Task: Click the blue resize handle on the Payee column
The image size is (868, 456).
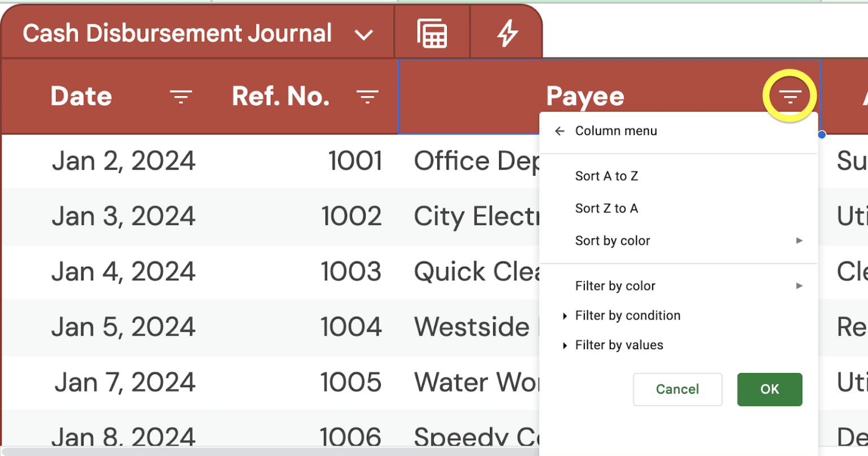Action: pos(822,135)
